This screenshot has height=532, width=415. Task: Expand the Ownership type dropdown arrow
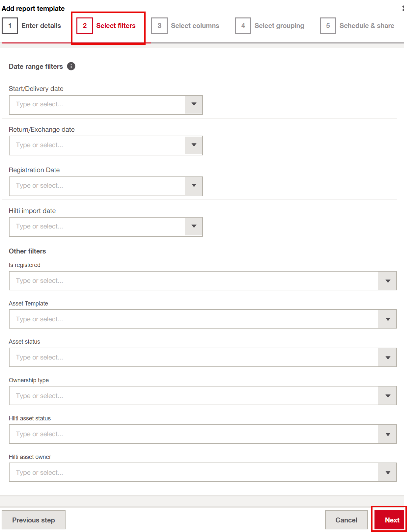[x=388, y=396]
